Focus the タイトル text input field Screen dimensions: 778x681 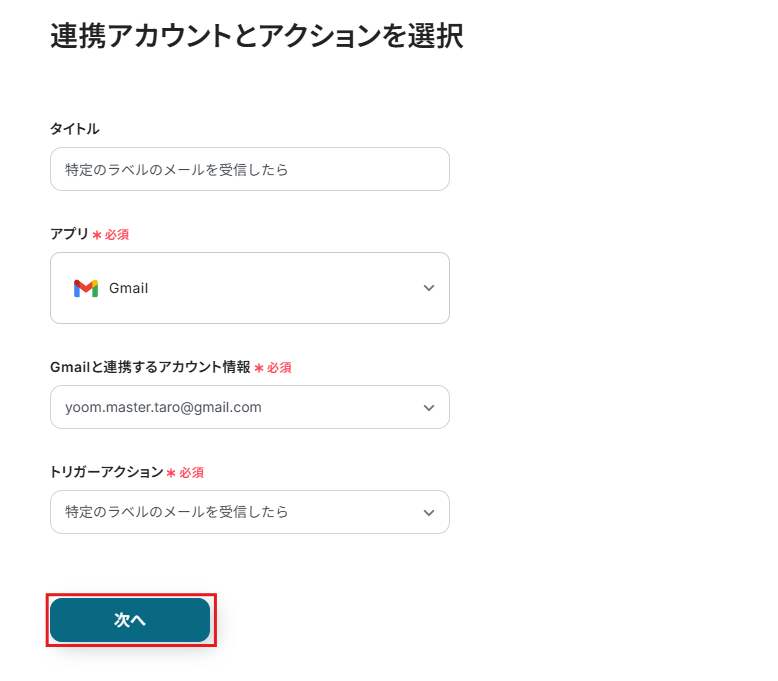[249, 170]
